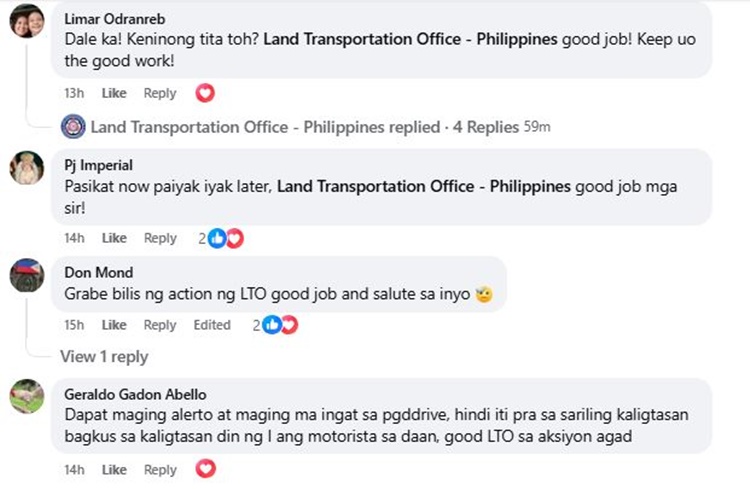The width and height of the screenshot is (750, 489).
Task: Open Geraldo Gadon Abello's profile picture
Action: [x=27, y=396]
